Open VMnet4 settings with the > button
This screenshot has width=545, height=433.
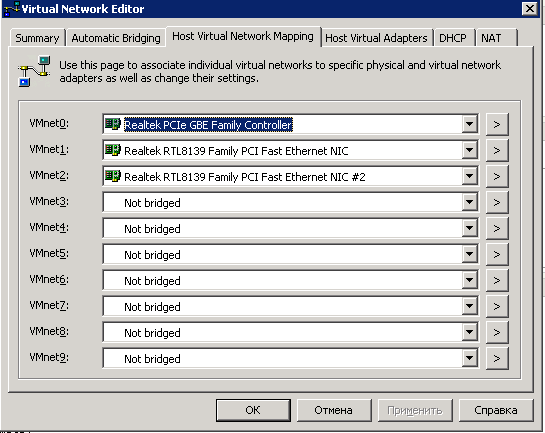497,228
